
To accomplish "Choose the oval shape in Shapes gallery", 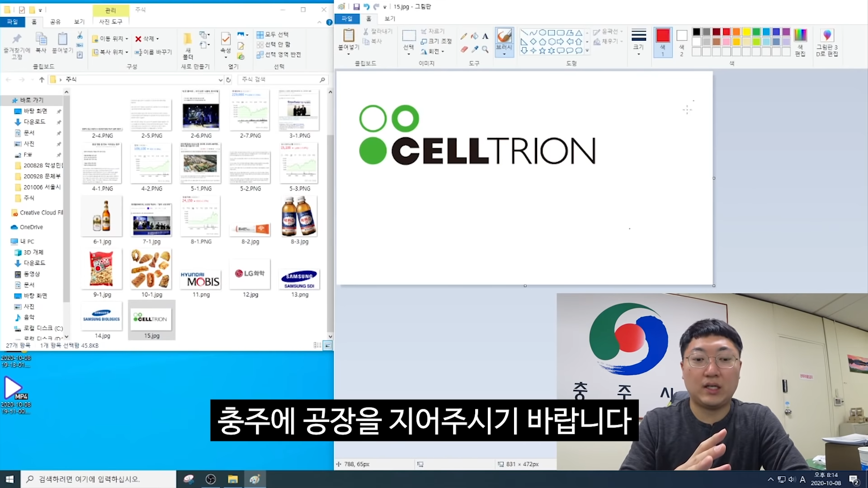I will [x=542, y=33].
